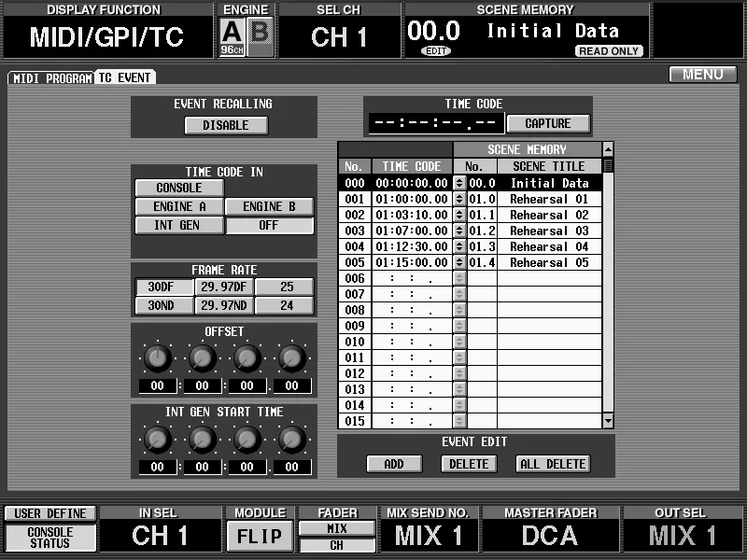747x560 pixels.
Task: Click scene stepper for event 005
Action: click(459, 262)
